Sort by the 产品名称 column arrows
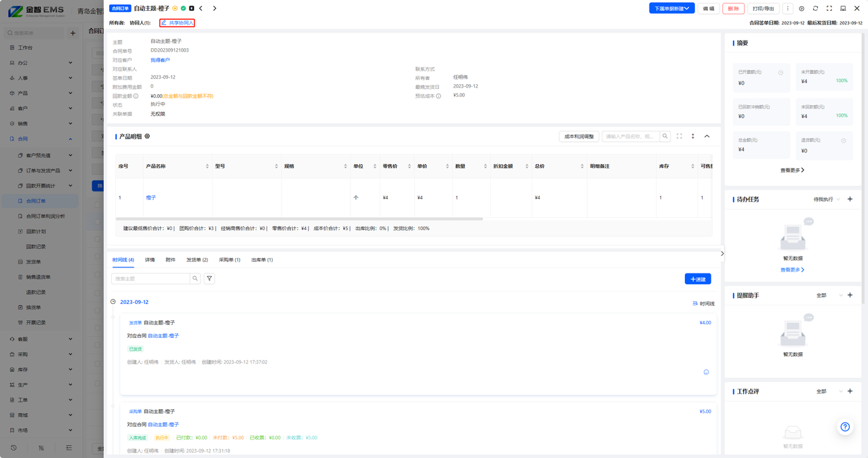This screenshot has height=458, width=868. coord(208,166)
